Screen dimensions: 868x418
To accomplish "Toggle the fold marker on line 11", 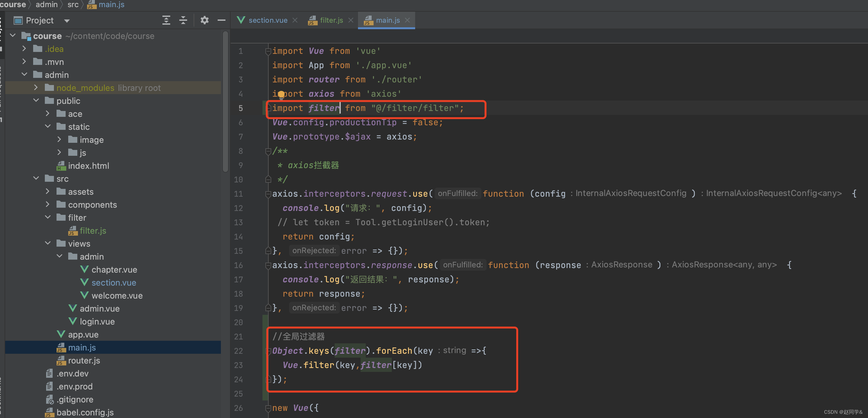I will [268, 194].
